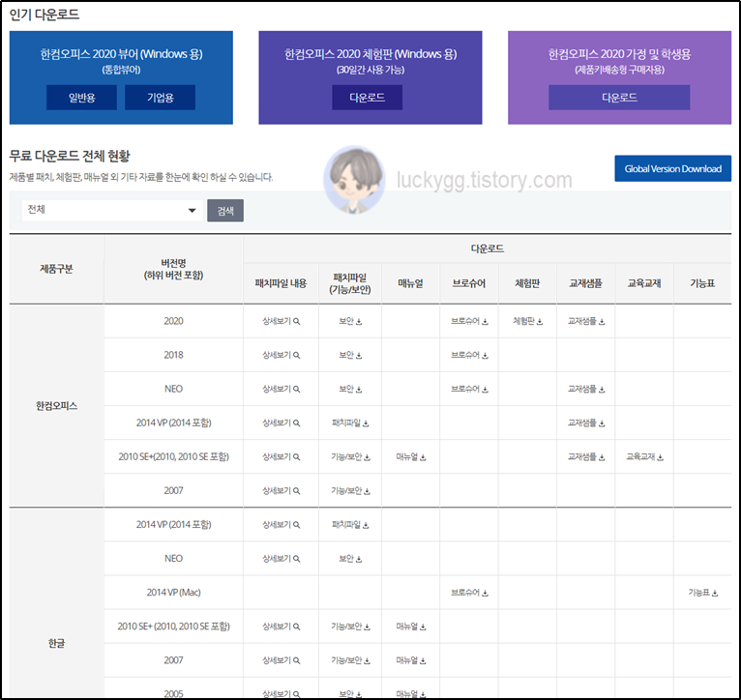
Task: Click the 검색 search button
Action: click(225, 211)
